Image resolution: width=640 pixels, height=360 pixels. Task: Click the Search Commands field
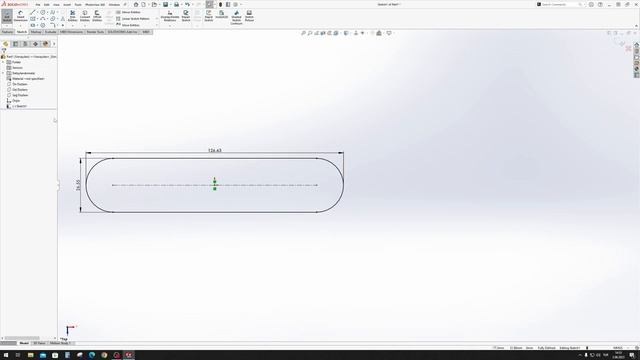tap(559, 4)
